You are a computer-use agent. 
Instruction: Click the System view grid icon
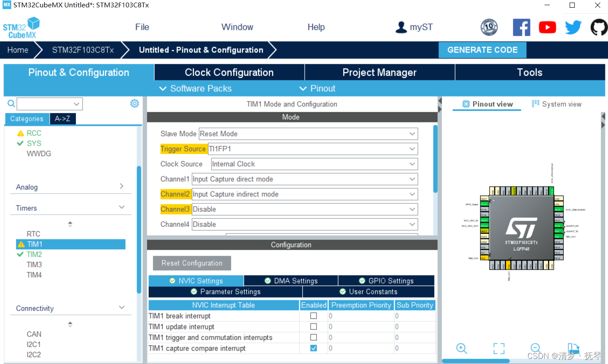pos(536,104)
